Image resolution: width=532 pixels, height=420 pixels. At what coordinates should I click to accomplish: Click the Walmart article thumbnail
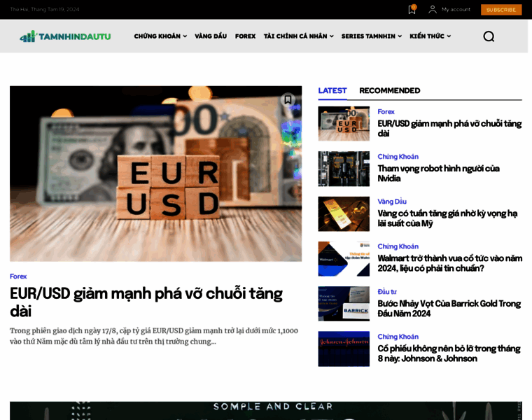344,259
